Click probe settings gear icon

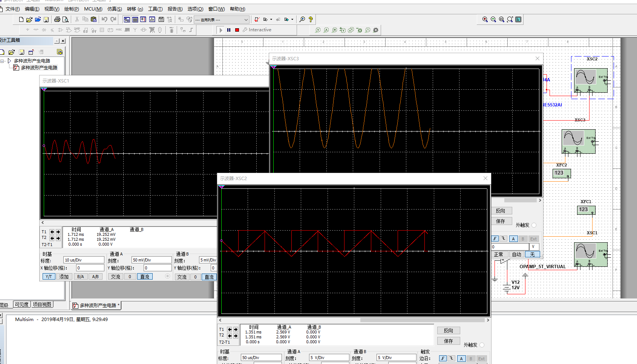coord(376,30)
